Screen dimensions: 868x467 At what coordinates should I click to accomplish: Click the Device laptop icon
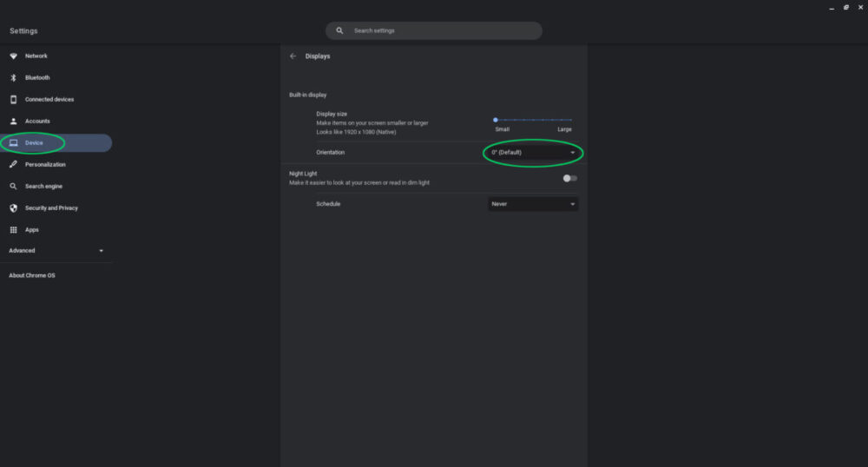tap(13, 142)
